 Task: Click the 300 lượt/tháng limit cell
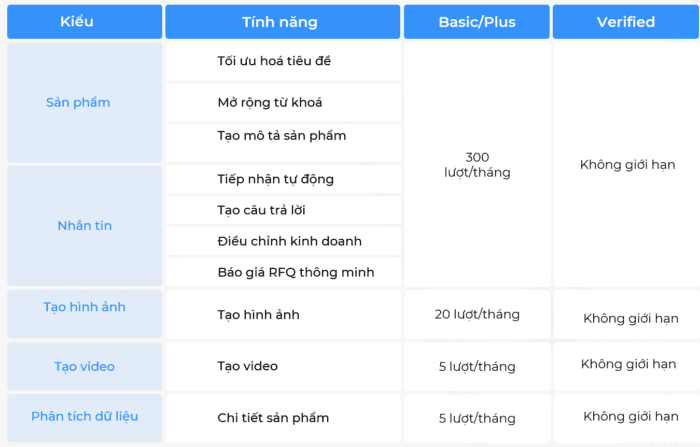click(x=477, y=165)
